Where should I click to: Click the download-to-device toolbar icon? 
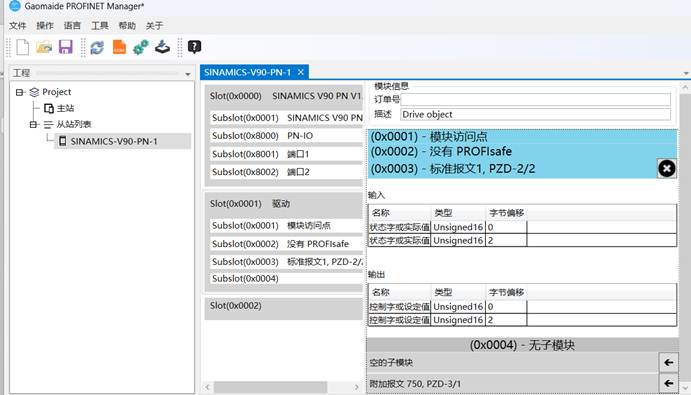162,47
